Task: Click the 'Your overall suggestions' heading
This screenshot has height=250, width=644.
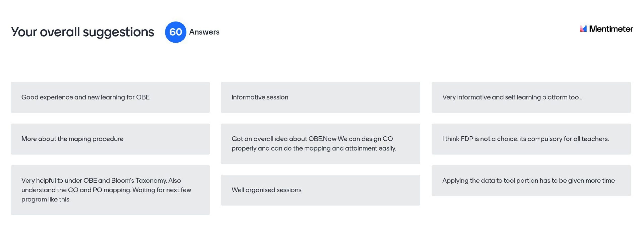Action: [82, 32]
